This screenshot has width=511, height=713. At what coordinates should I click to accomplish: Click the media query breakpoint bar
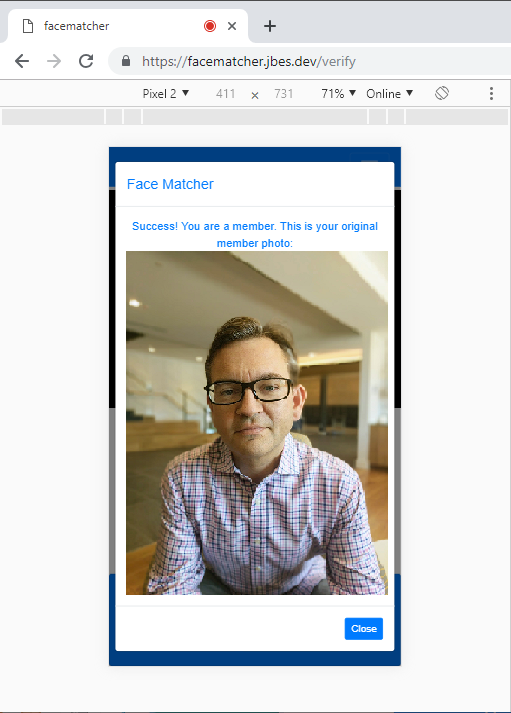[255, 117]
